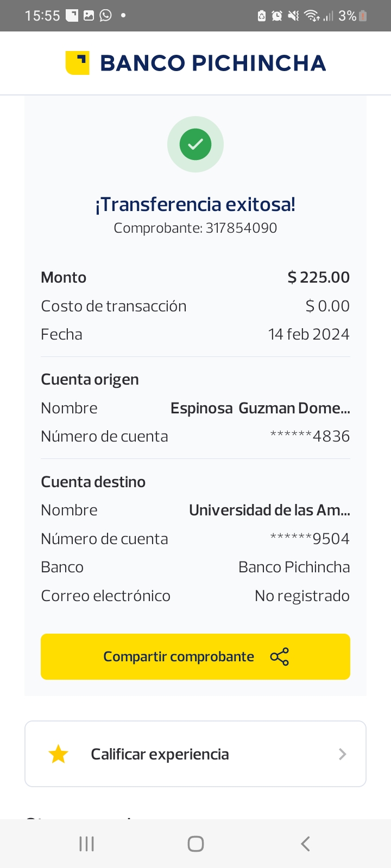The image size is (391, 868).
Task: Tap the share icon on the yellow button
Action: pos(280,657)
